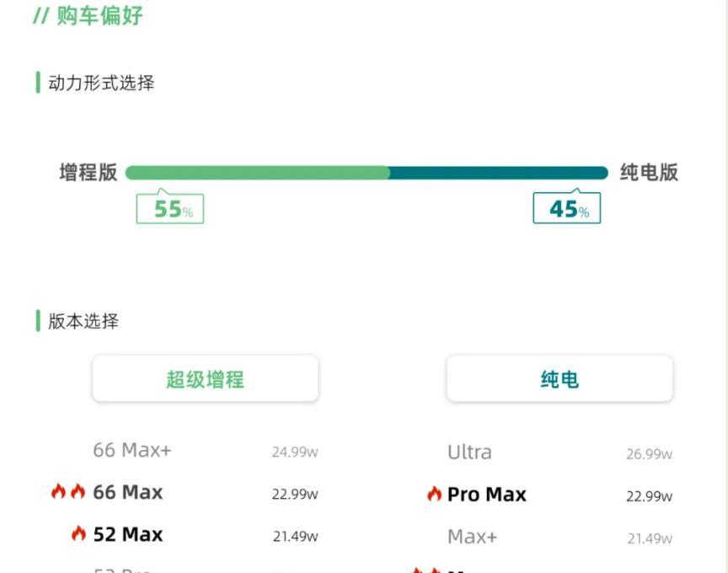Pick the Ultra pure-electric version
Viewport: 728px width, 573px height.
pyautogui.click(x=469, y=453)
